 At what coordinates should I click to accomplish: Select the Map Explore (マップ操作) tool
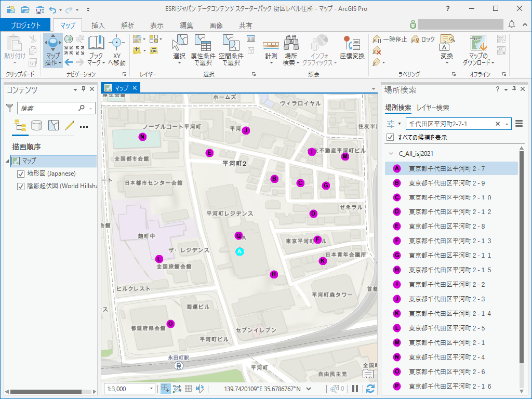(52, 44)
